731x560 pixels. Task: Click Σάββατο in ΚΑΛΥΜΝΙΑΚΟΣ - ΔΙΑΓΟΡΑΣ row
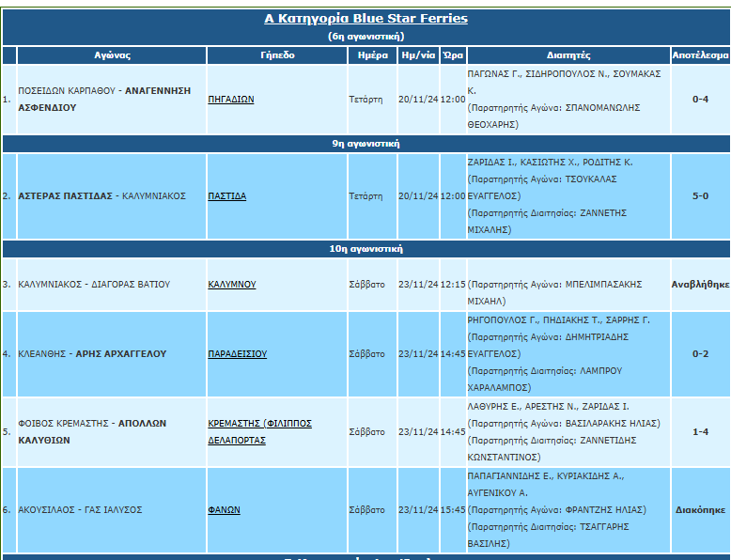372,285
